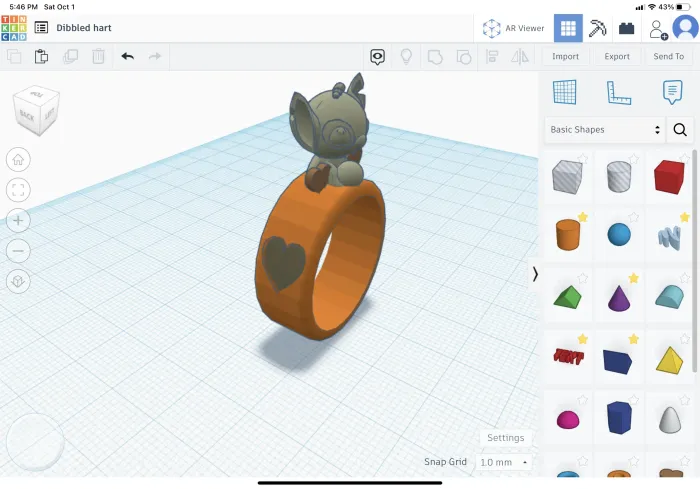Click the invite collaborator icon

pyautogui.click(x=658, y=29)
